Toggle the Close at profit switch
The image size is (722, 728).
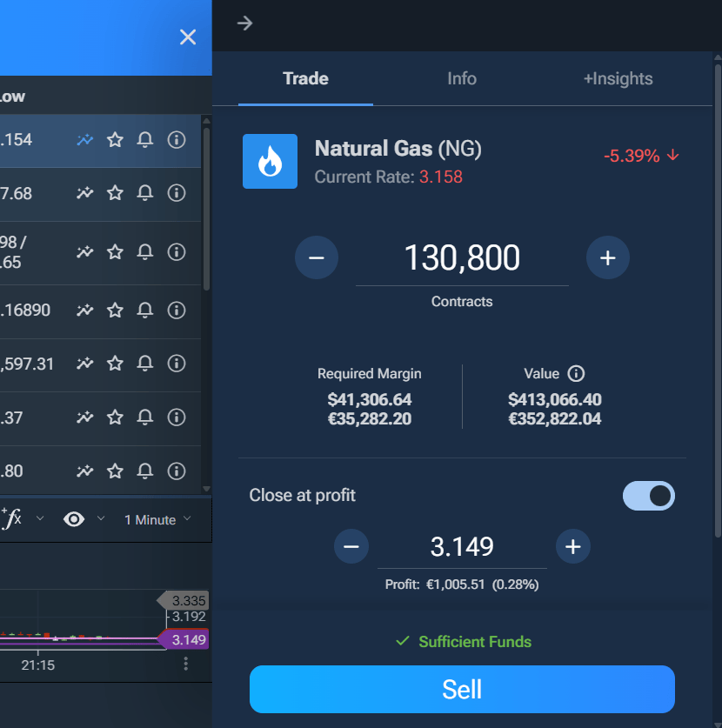click(648, 496)
